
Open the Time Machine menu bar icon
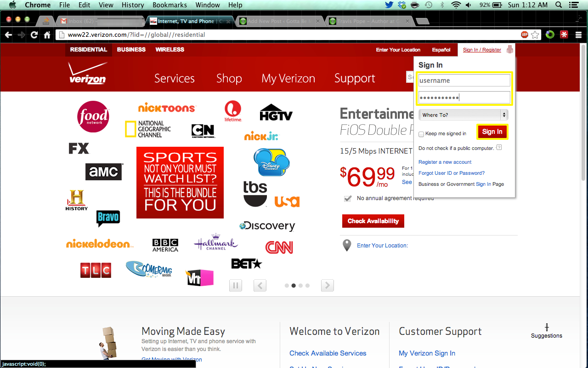(x=428, y=5)
